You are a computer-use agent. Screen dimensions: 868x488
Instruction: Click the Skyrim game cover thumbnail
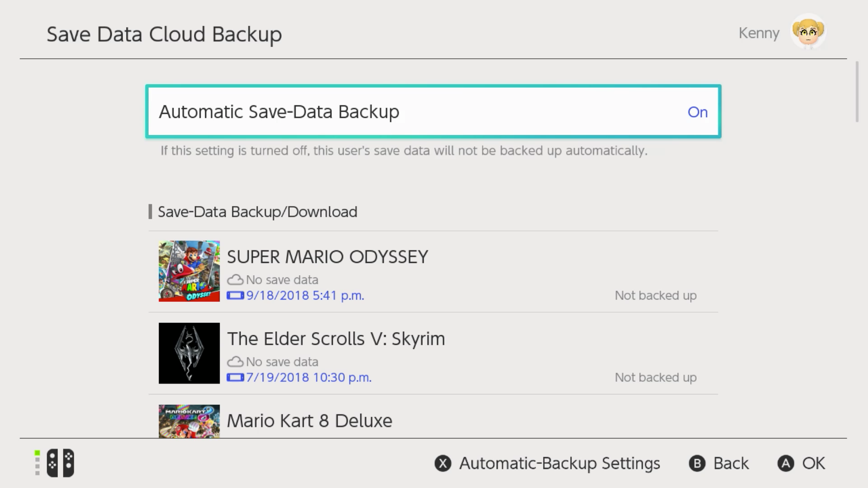[189, 353]
